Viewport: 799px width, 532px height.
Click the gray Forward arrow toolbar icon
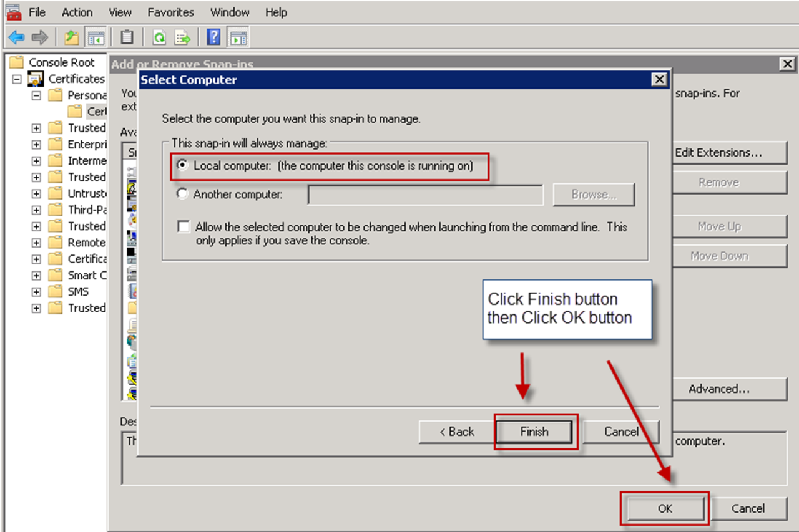tap(40, 37)
